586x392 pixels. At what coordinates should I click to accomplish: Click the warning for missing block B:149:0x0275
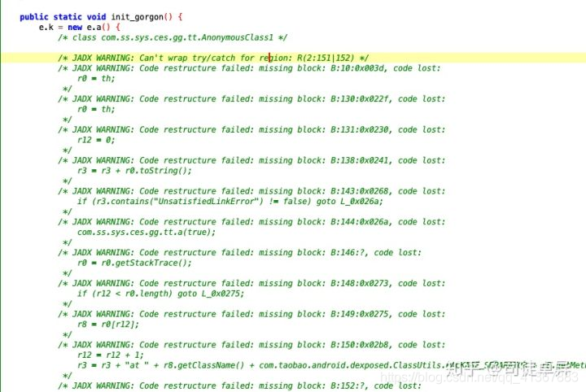coord(251,314)
